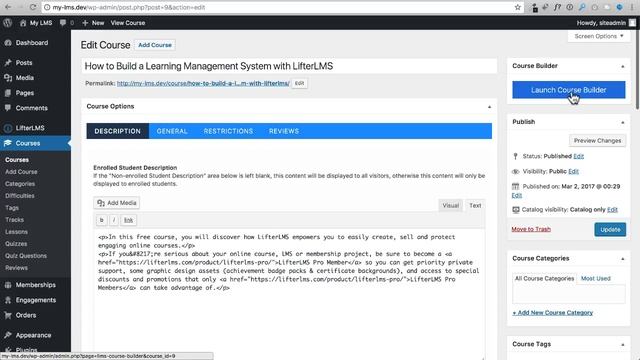Viewport: 640px width, 360px height.
Task: Open comments bubble in the admin bar
Action: 63,23
